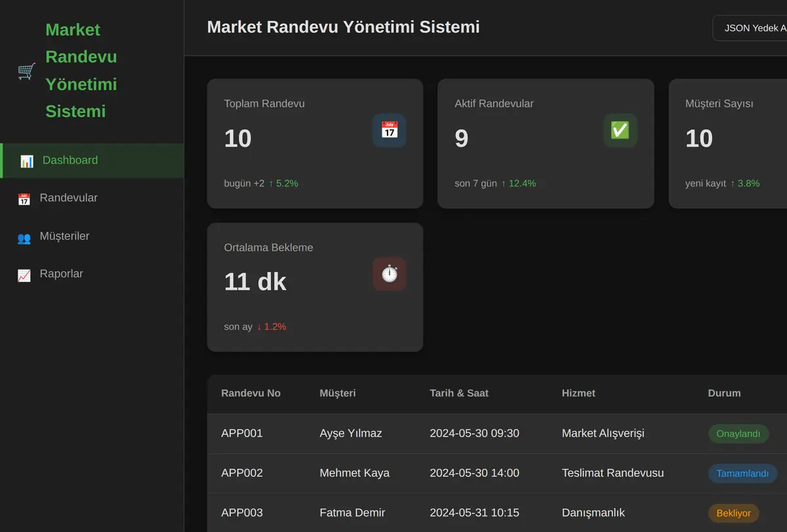Click the Tarih & Saat column header

(x=459, y=393)
